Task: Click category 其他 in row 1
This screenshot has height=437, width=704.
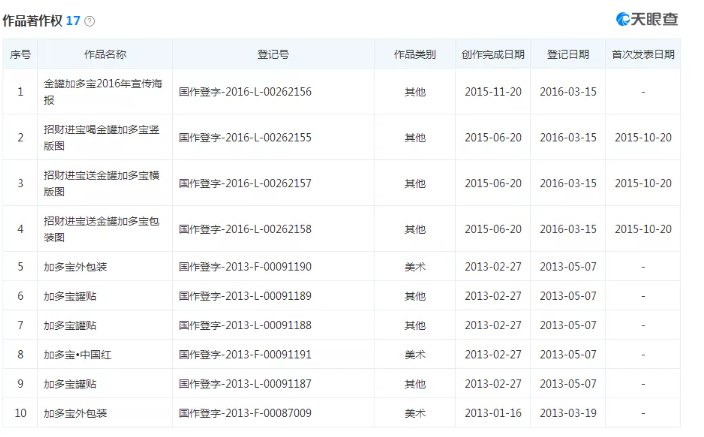Action: pos(415,92)
